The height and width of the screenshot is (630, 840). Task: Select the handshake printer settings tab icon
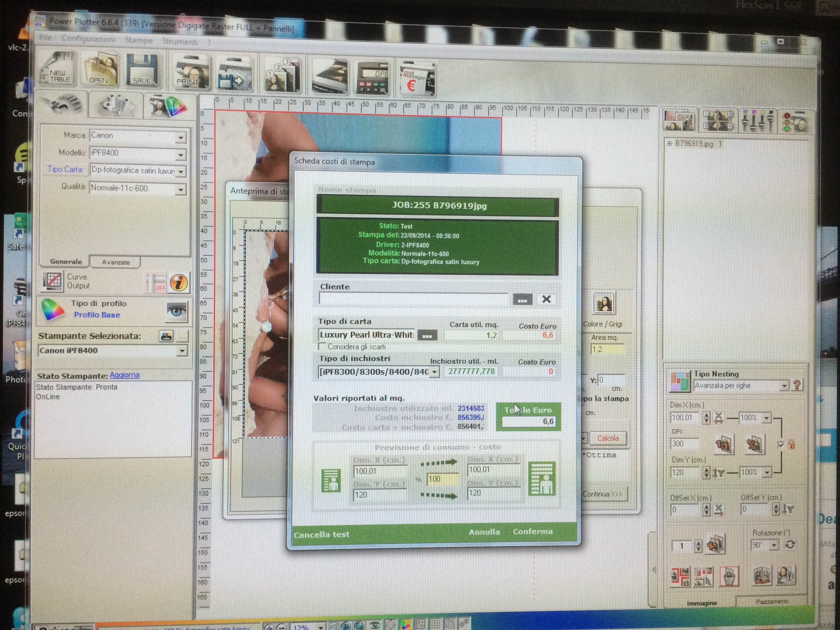(62, 104)
